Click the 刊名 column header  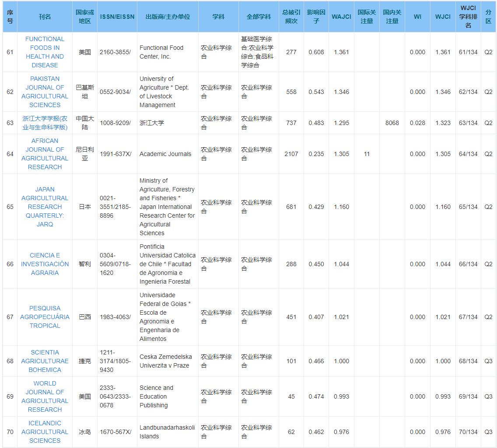point(45,17)
